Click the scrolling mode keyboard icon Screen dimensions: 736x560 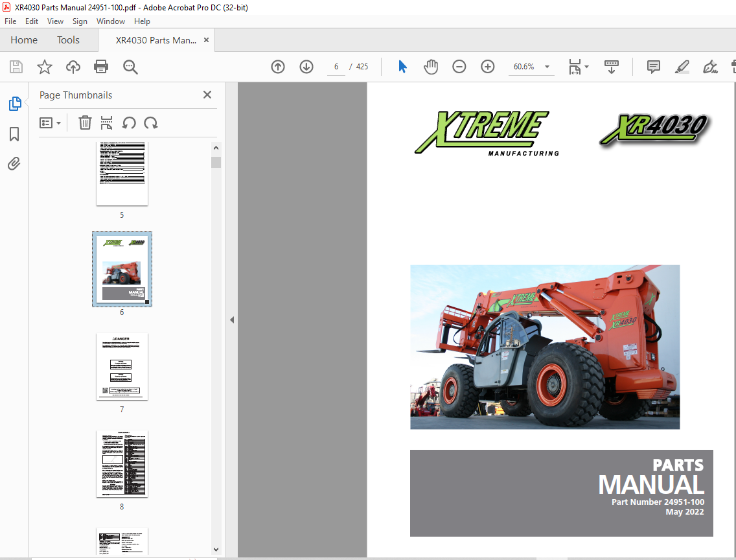click(611, 67)
